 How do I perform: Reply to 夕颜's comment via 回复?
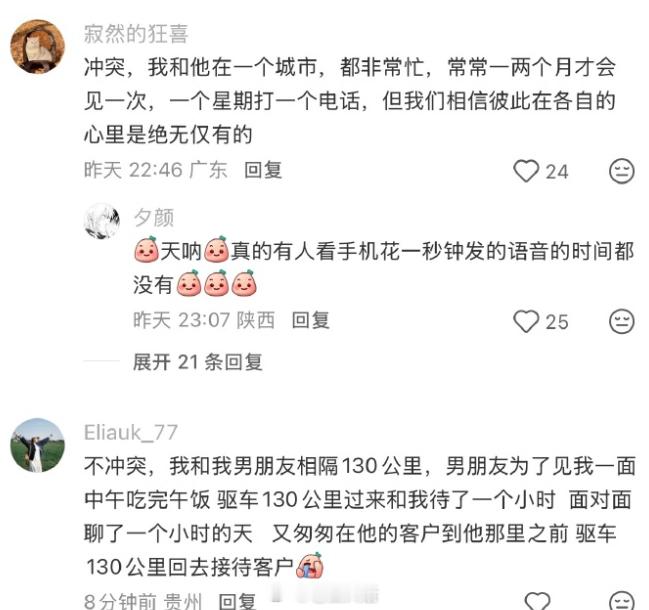click(x=310, y=320)
